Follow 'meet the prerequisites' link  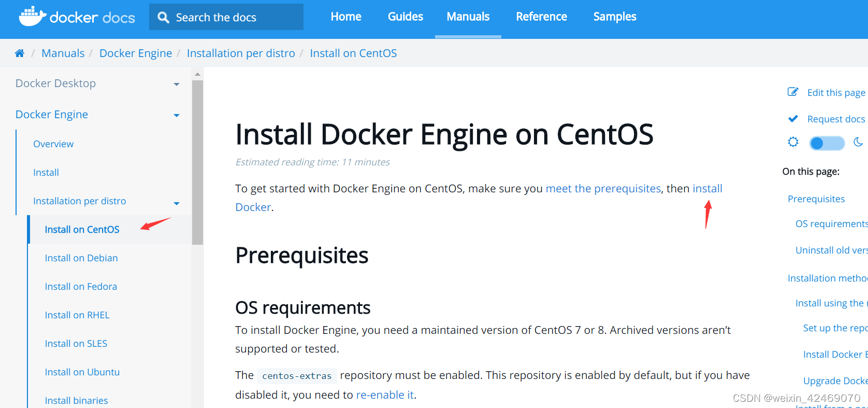tap(603, 189)
